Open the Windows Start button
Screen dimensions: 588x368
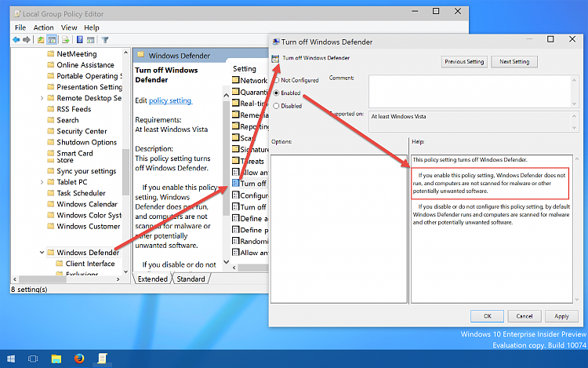(11, 359)
